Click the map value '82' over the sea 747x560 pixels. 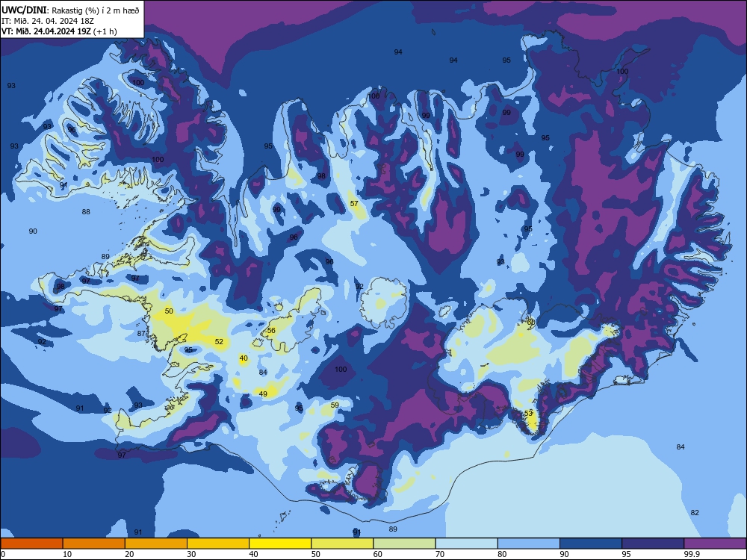pos(695,512)
